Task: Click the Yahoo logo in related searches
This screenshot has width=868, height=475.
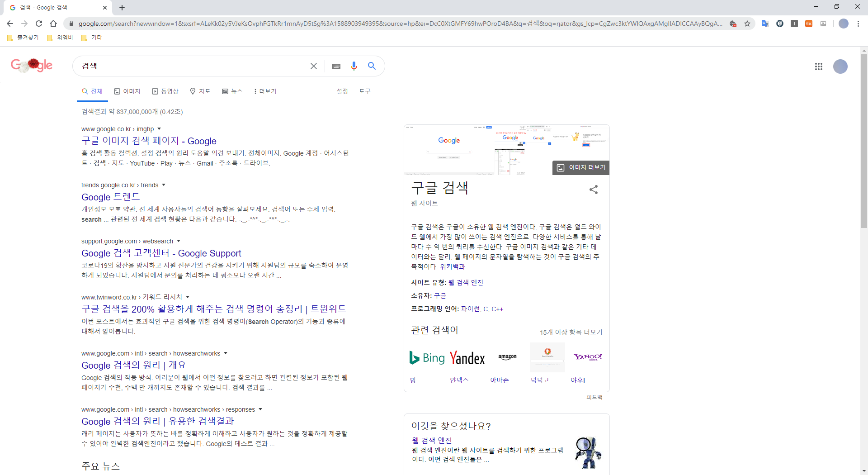Action: pyautogui.click(x=588, y=357)
